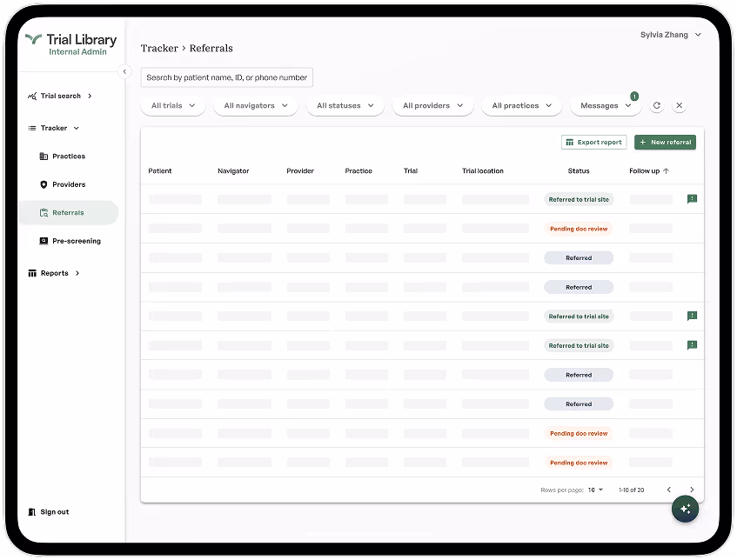Navigate to Pre-screening in sidebar
This screenshot has width=737, height=560.
76,241
